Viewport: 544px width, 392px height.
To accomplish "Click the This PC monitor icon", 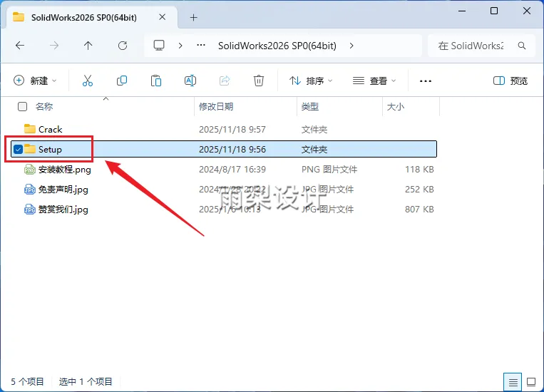I will (159, 46).
